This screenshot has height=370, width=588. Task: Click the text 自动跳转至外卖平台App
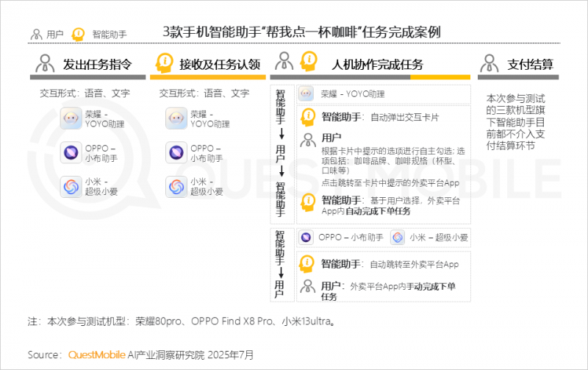415,265
